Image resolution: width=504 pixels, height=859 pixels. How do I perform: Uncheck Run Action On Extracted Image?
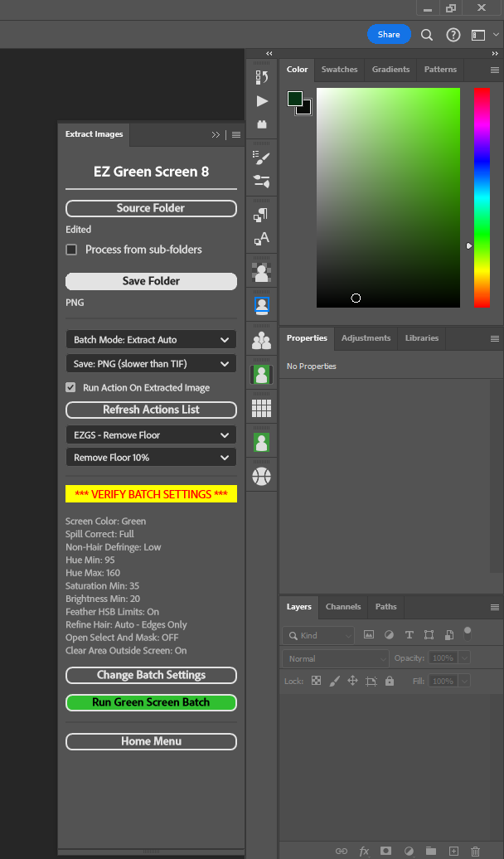pos(70,388)
